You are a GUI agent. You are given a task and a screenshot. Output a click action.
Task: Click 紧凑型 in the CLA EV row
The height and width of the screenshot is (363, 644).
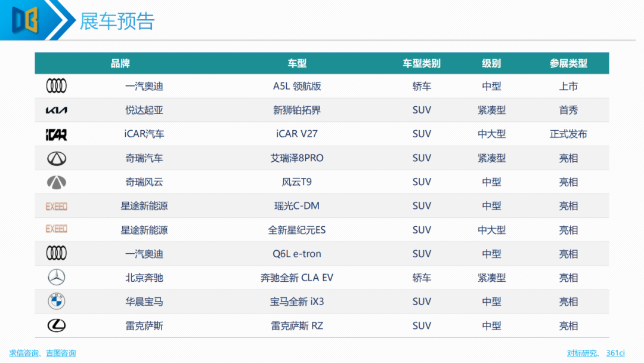491,278
